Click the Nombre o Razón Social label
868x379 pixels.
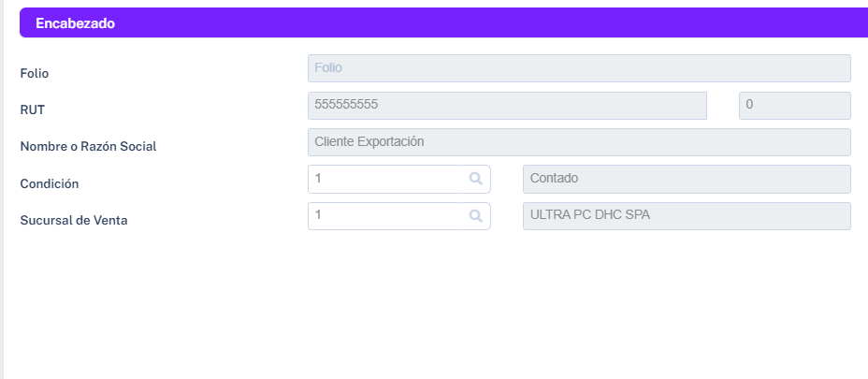[88, 146]
